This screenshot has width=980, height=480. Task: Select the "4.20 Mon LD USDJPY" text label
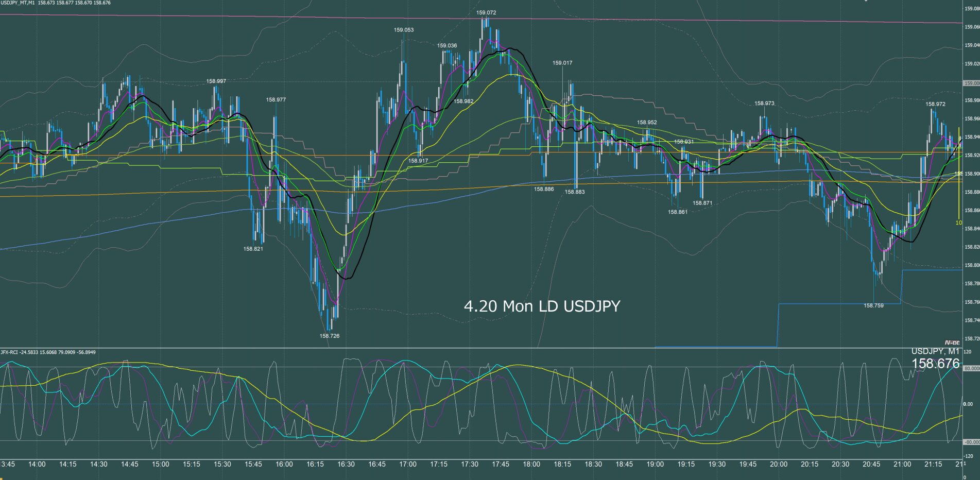pyautogui.click(x=542, y=306)
